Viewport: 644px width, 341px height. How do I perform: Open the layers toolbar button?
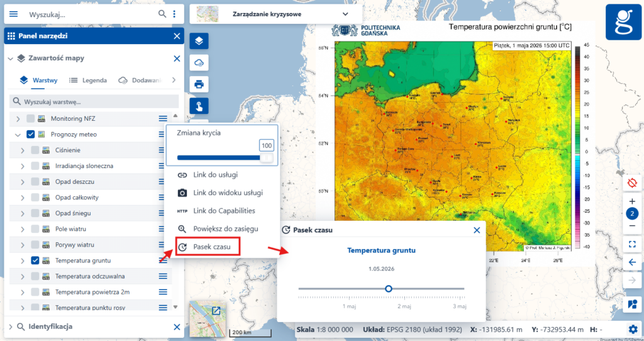pyautogui.click(x=199, y=41)
